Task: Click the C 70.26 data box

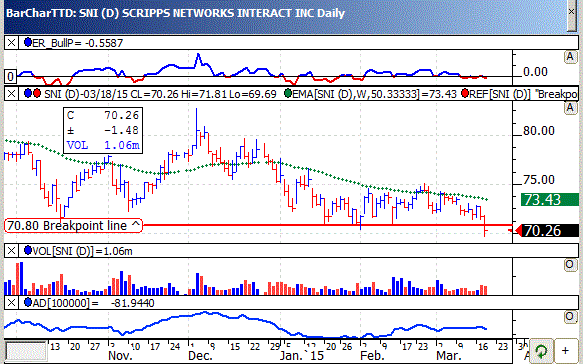Action: (x=103, y=130)
